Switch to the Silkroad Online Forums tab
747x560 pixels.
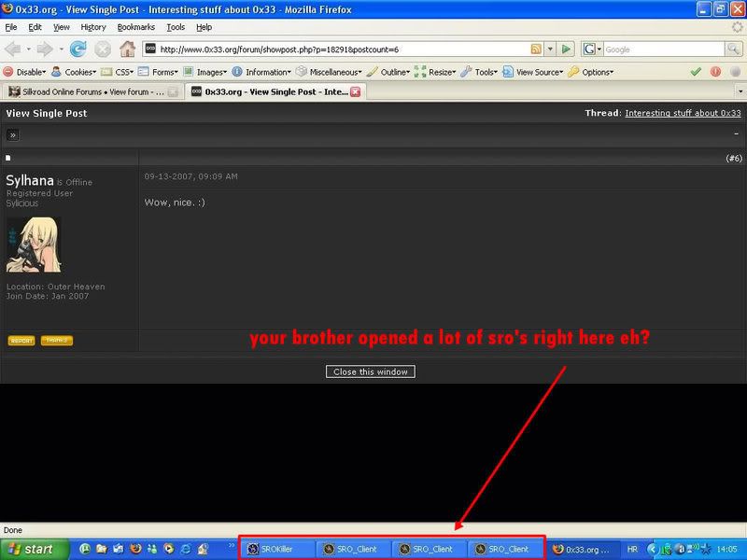click(92, 91)
